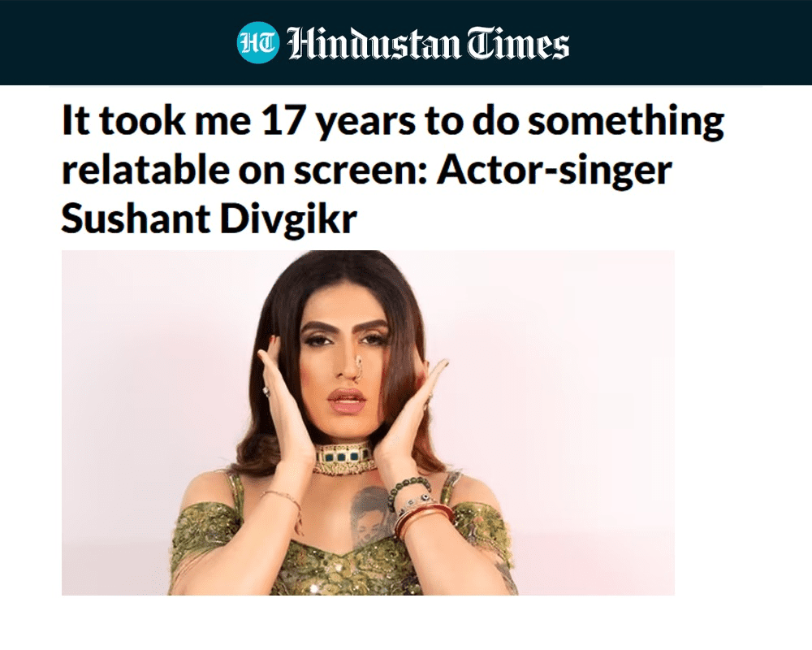
Task: Open the article's main photo
Action: click(368, 422)
